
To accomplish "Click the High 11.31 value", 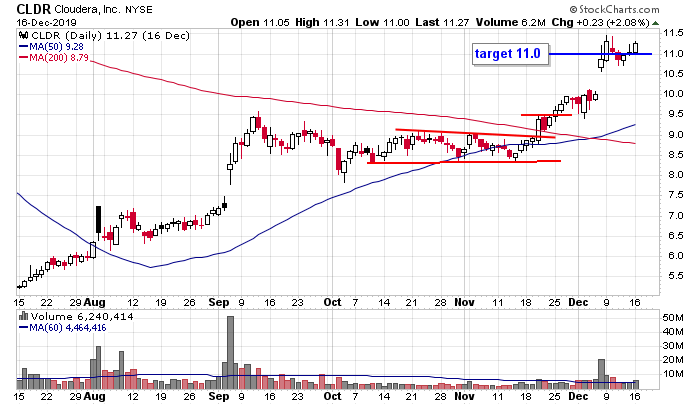I will coord(322,22).
